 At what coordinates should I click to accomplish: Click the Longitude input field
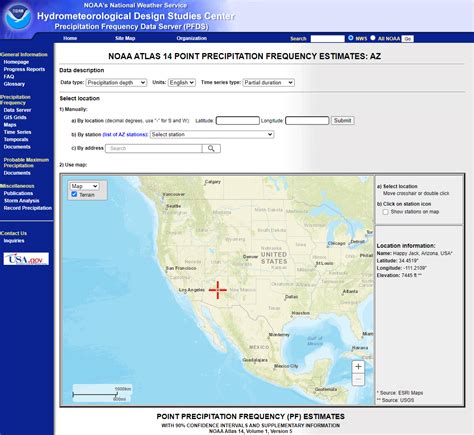(307, 120)
